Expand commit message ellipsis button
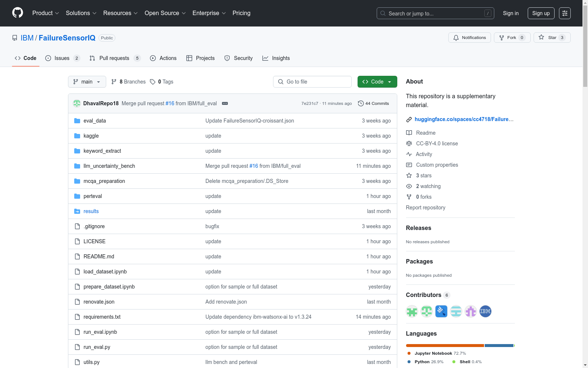 [x=225, y=103]
